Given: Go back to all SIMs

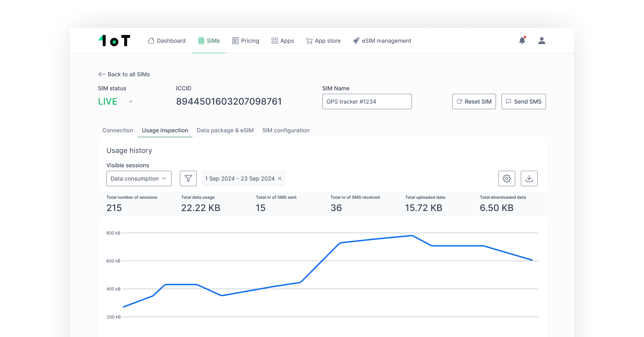Looking at the screenshot, I should coord(124,74).
